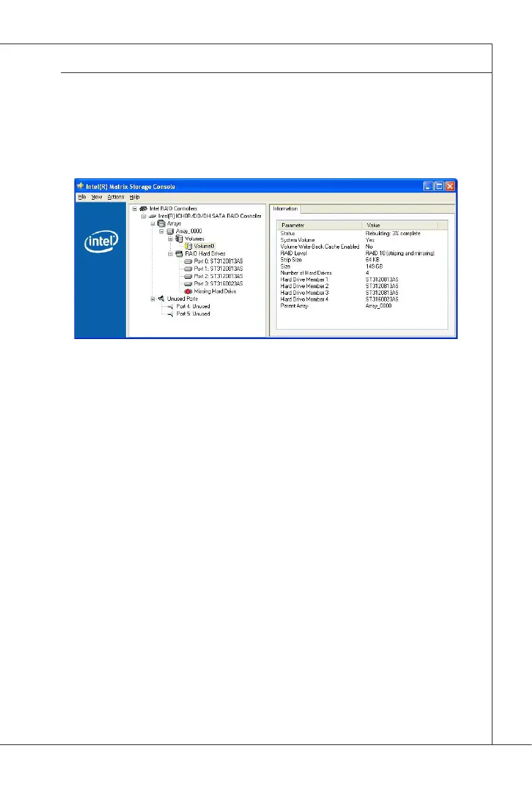Click the SATA RAID Controller card icon
Screen dimensions: 532x798
(x=152, y=216)
